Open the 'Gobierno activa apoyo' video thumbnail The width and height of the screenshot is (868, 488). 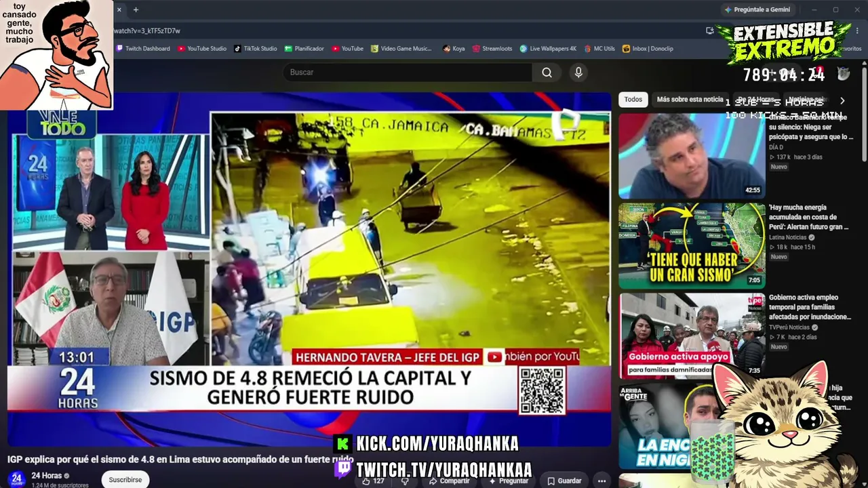point(692,335)
